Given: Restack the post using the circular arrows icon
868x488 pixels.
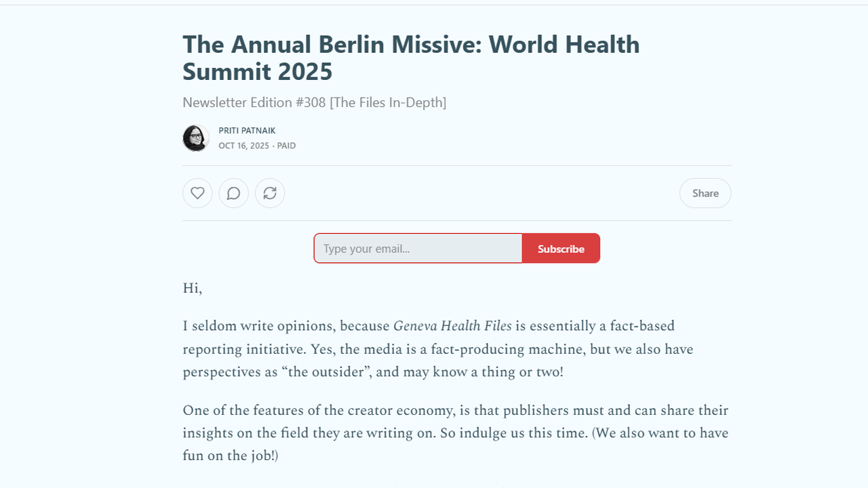Looking at the screenshot, I should click(270, 193).
